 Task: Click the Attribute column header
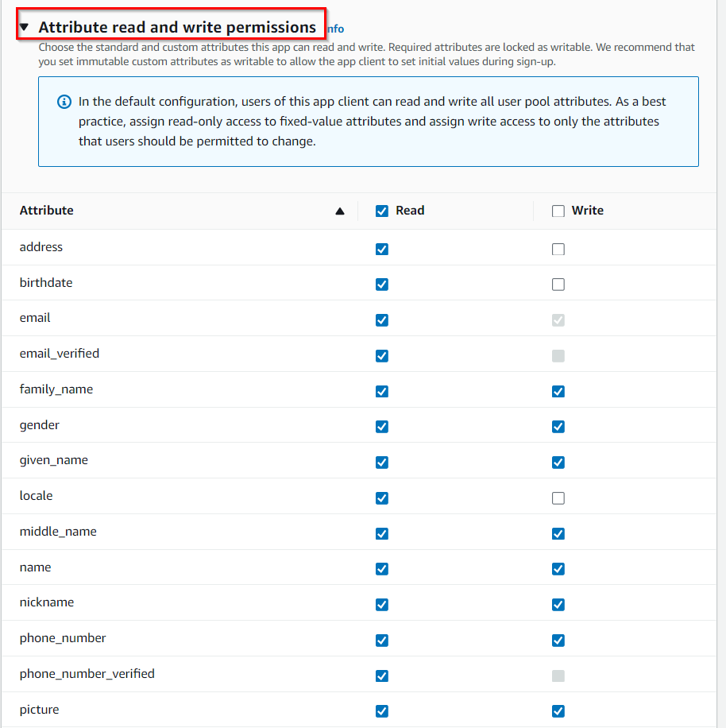click(46, 211)
